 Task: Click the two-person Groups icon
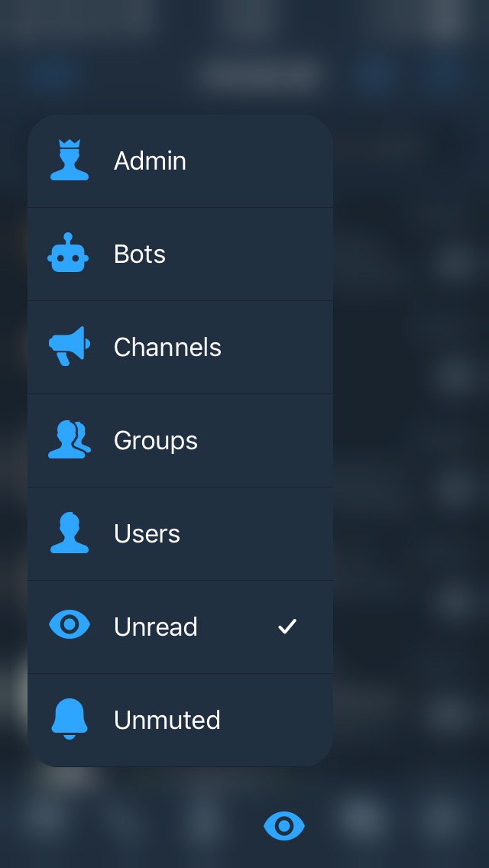point(70,439)
